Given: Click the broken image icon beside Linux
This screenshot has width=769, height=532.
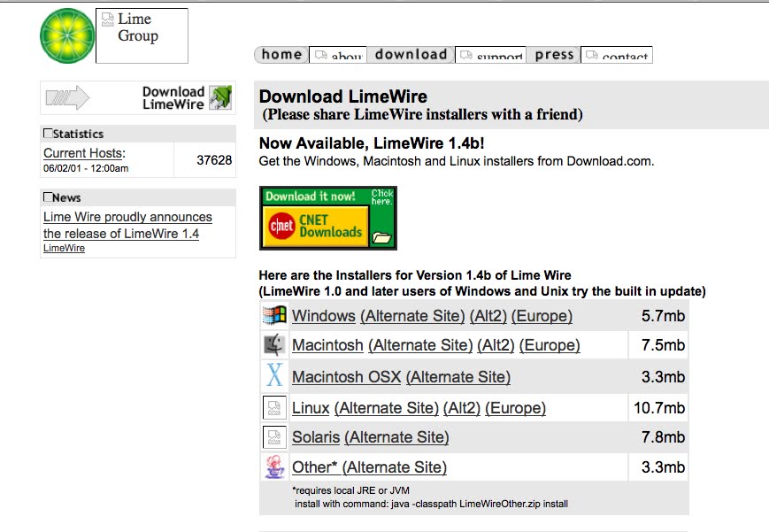Looking at the screenshot, I should click(274, 407).
